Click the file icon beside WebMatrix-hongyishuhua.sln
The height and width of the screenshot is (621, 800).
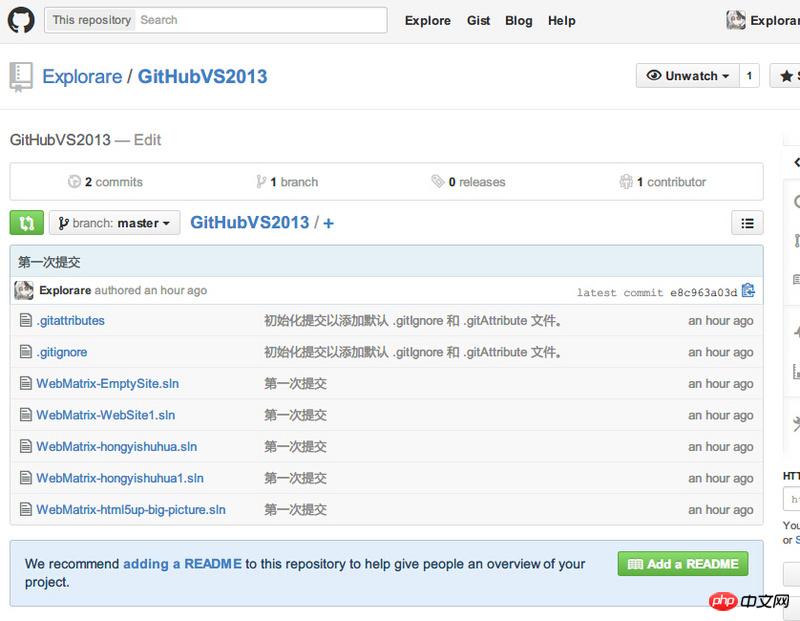click(x=26, y=446)
